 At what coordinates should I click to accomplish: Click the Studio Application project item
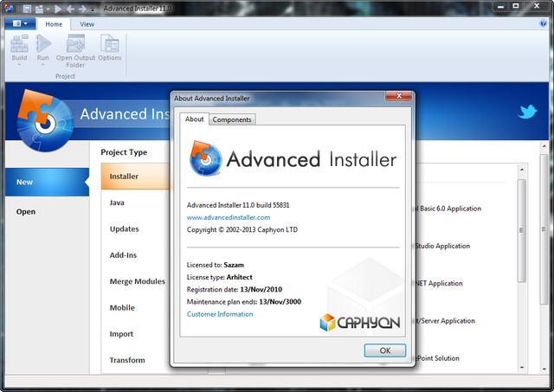click(442, 246)
